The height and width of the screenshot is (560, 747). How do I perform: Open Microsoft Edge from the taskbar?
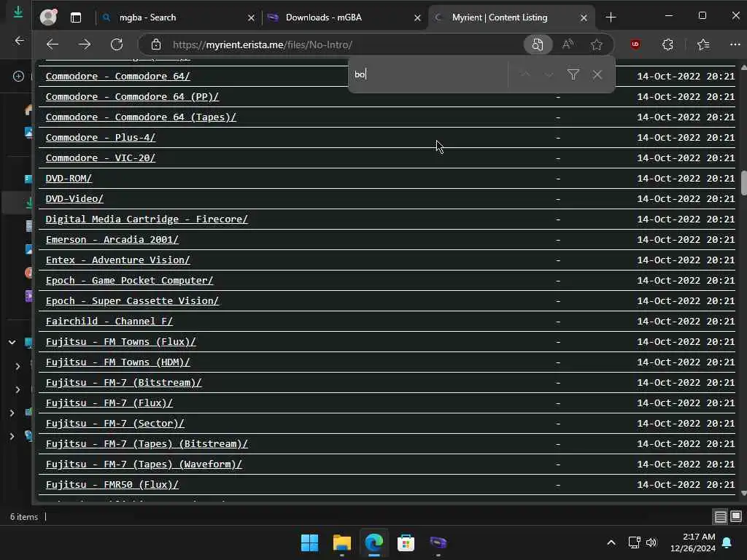(x=374, y=542)
